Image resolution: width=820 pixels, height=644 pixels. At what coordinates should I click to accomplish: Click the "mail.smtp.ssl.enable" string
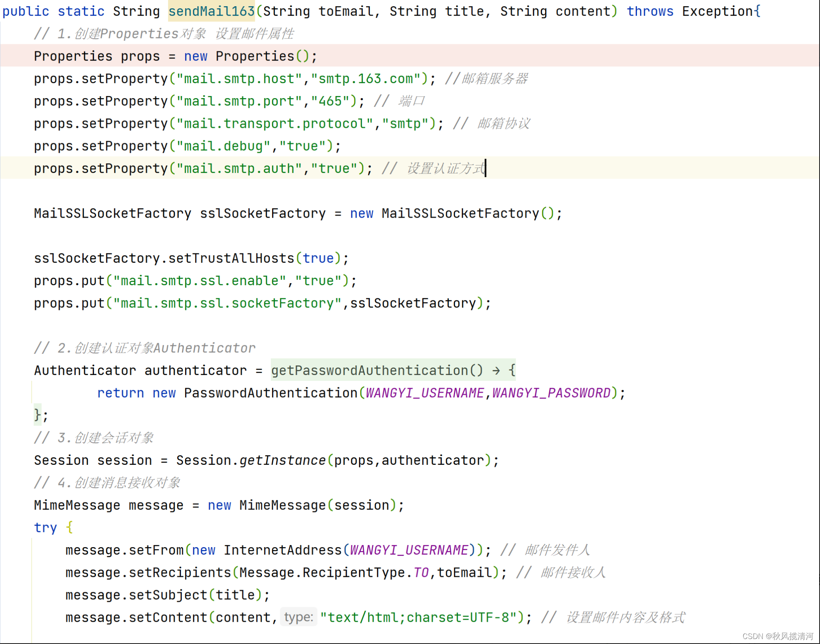point(200,281)
